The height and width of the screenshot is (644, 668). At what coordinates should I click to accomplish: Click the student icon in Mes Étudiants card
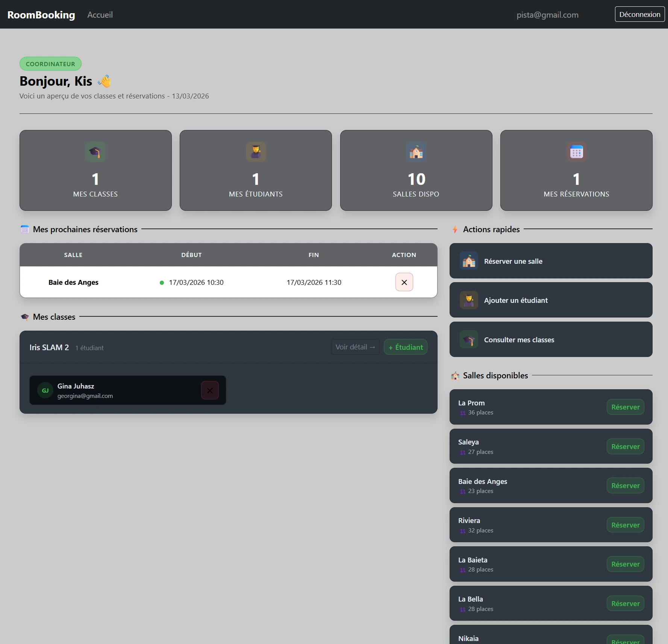(256, 152)
